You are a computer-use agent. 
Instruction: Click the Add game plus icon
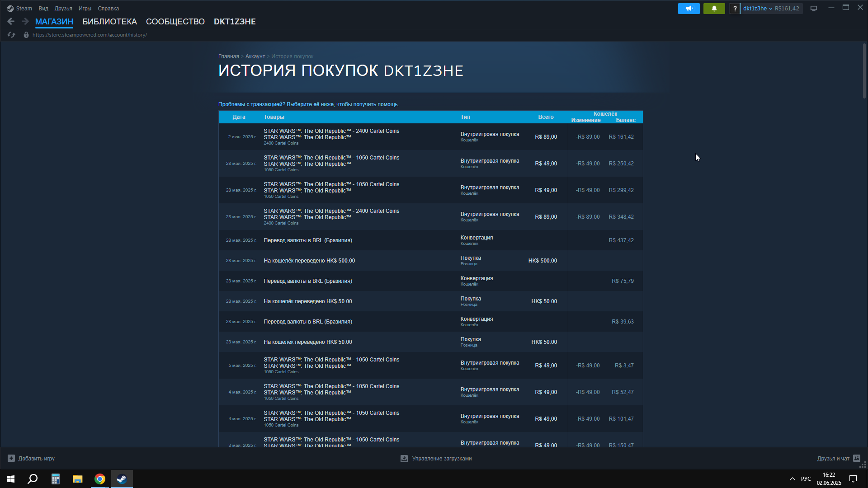point(11,458)
